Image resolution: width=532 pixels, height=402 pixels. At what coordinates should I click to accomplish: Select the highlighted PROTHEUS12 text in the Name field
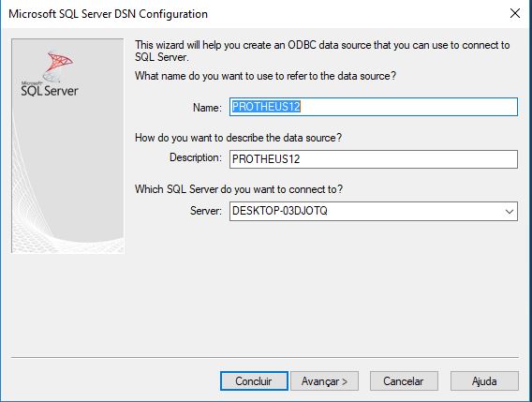(x=266, y=107)
